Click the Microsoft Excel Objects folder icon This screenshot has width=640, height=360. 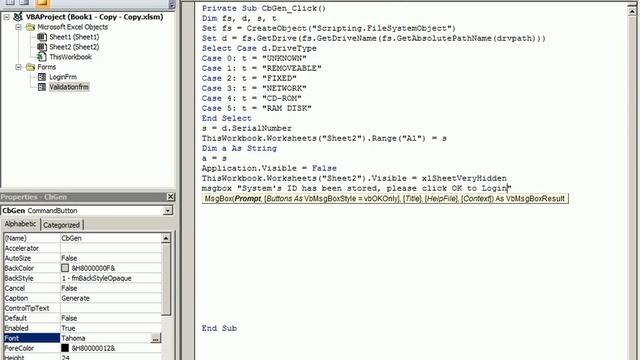(30, 27)
